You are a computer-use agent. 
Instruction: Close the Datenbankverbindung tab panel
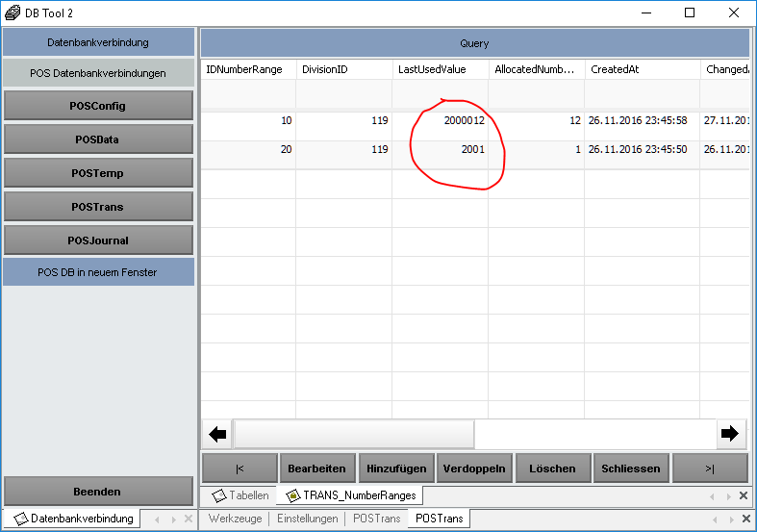pos(189,519)
